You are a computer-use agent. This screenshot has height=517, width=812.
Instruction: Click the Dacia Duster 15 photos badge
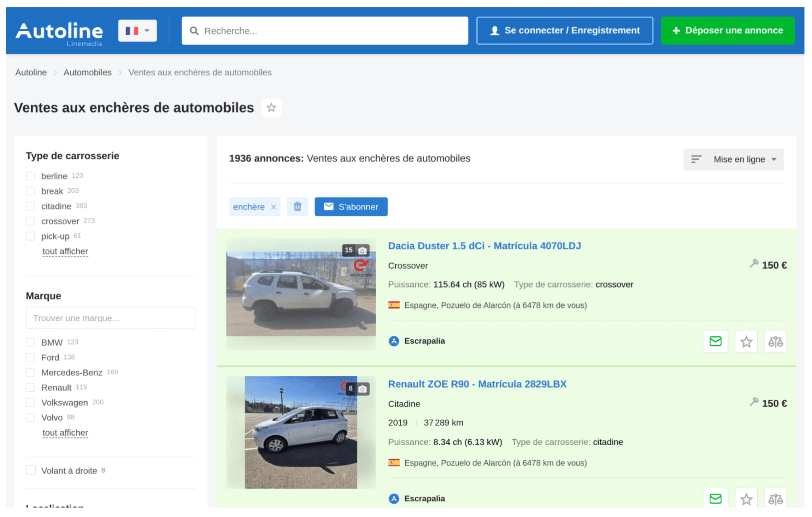coord(356,250)
